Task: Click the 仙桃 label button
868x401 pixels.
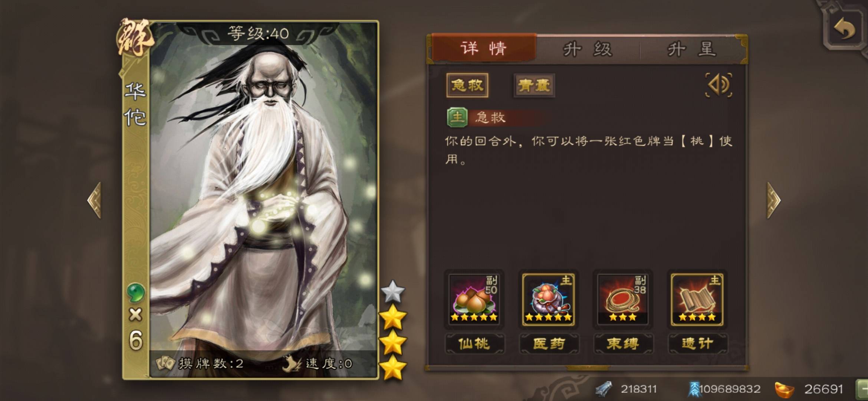Action: pos(474,343)
